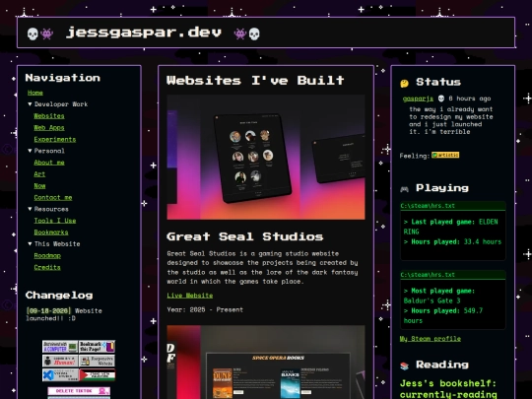
Task: Click the Visual Studio Code badge
Action: (60, 375)
